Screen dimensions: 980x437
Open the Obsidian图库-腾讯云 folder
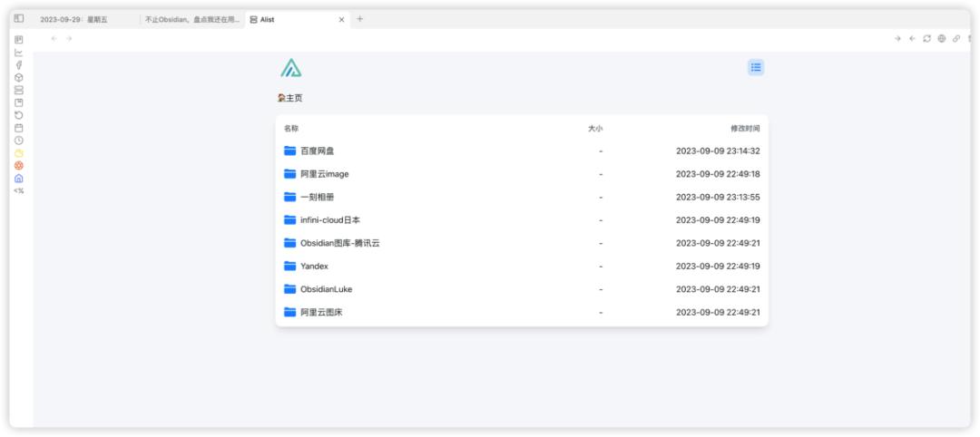(x=340, y=243)
